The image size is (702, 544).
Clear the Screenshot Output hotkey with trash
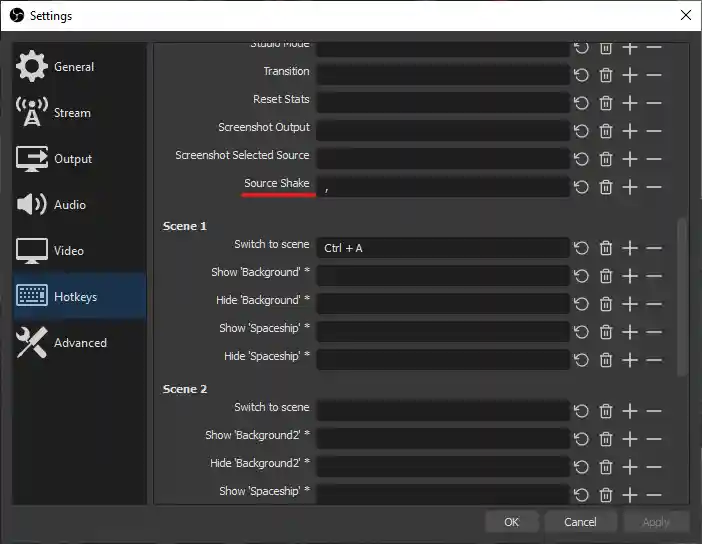click(x=606, y=131)
